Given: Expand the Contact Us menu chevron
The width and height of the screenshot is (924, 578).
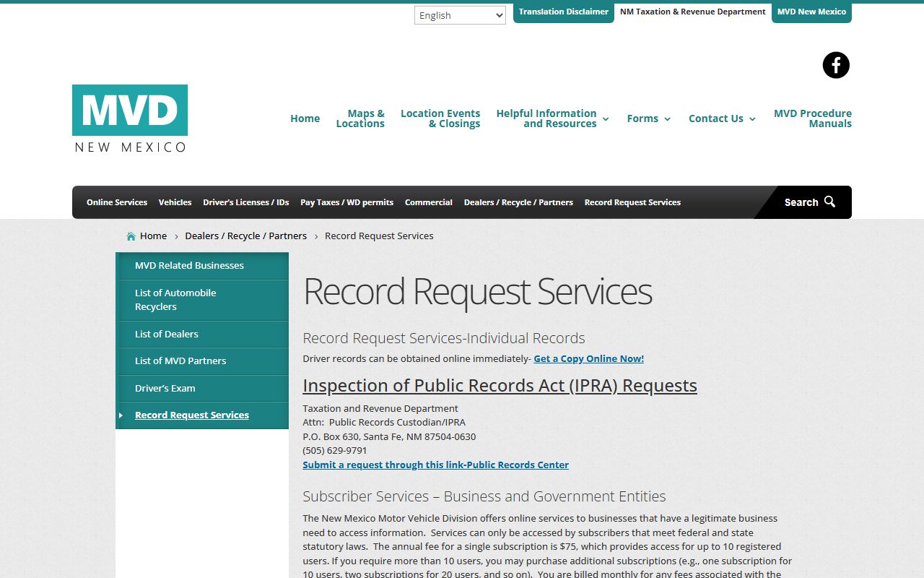Looking at the screenshot, I should 752,119.
